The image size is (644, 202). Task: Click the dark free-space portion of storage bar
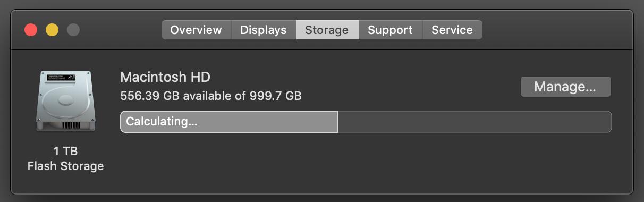point(474,122)
